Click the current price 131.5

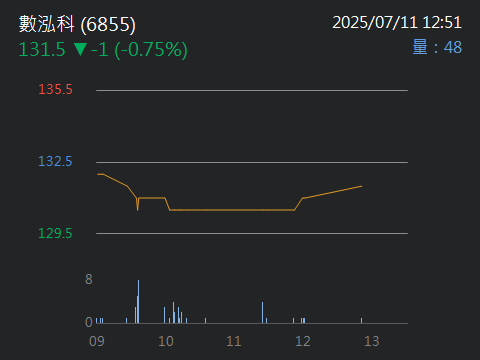(x=42, y=49)
